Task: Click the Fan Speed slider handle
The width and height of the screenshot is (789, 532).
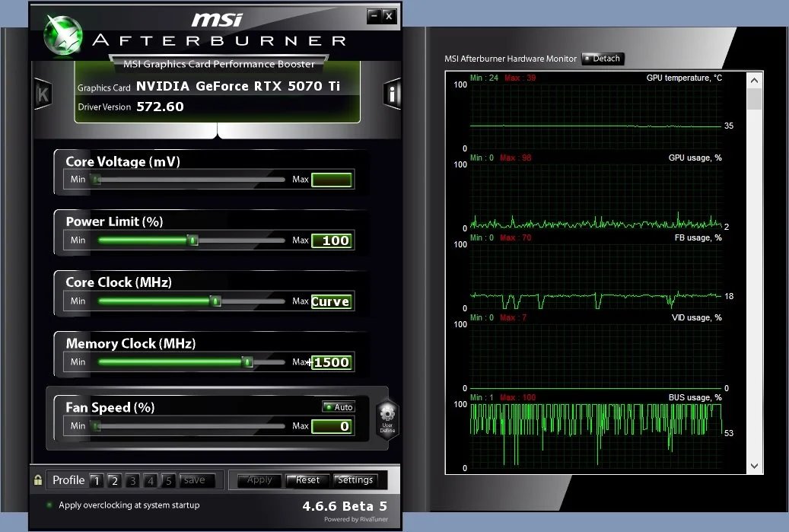Action: click(95, 425)
